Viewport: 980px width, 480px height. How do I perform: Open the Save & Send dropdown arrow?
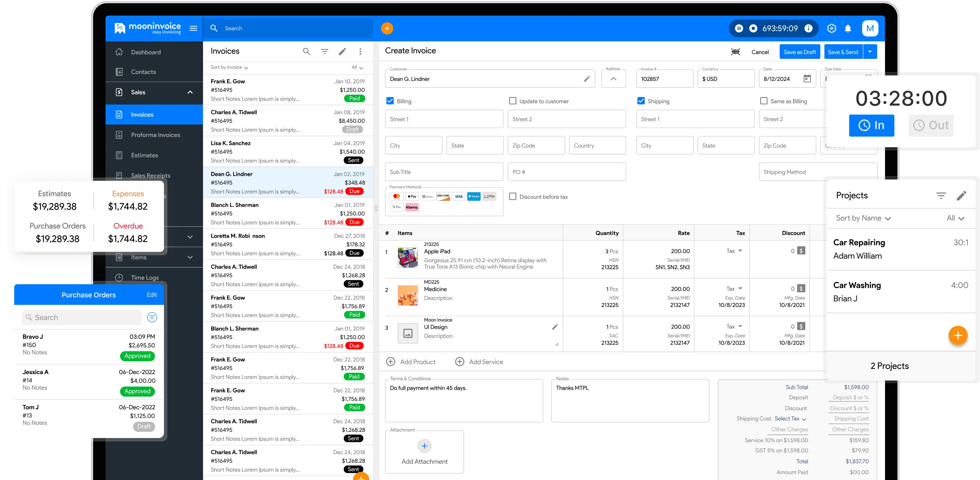pos(870,52)
